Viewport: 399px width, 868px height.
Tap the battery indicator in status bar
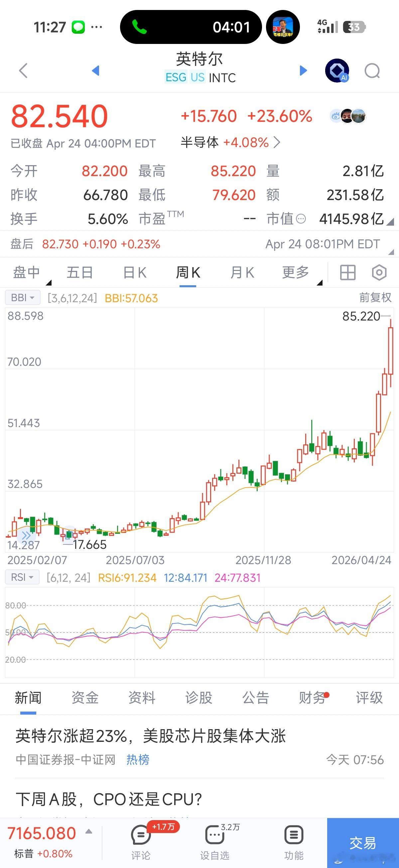[354, 27]
